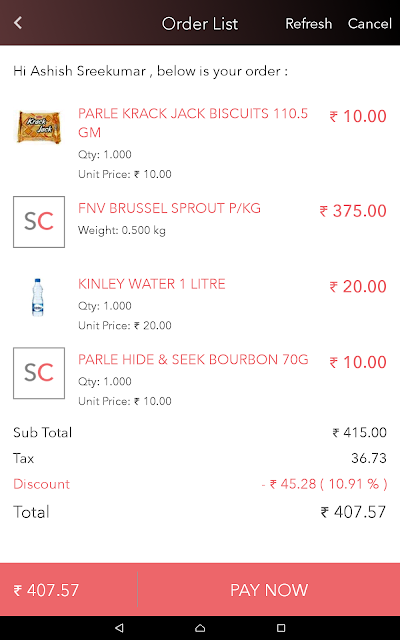Tap the back arrow icon
Viewport: 400px width, 640px height.
tap(18, 23)
